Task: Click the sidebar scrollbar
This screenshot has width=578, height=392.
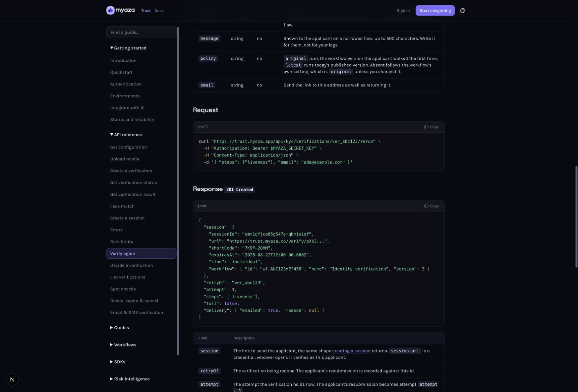Action: 178,191
